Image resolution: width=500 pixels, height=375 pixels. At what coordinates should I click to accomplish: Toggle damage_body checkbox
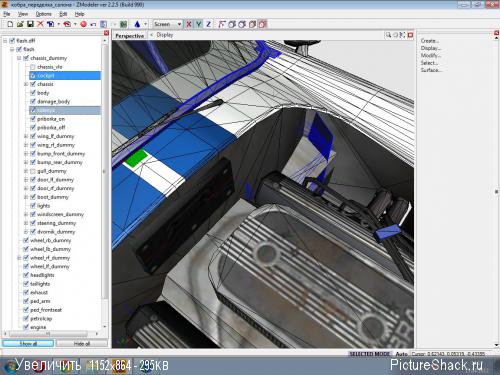(x=33, y=102)
